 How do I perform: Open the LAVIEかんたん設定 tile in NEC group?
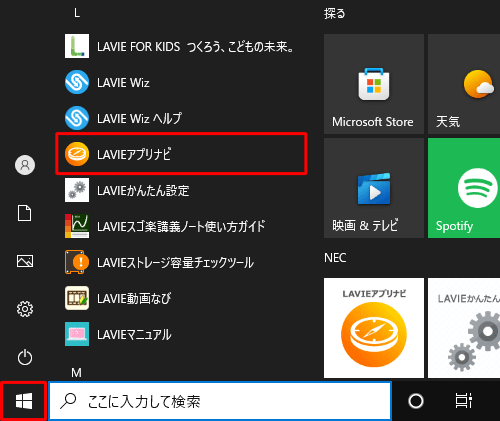464,328
